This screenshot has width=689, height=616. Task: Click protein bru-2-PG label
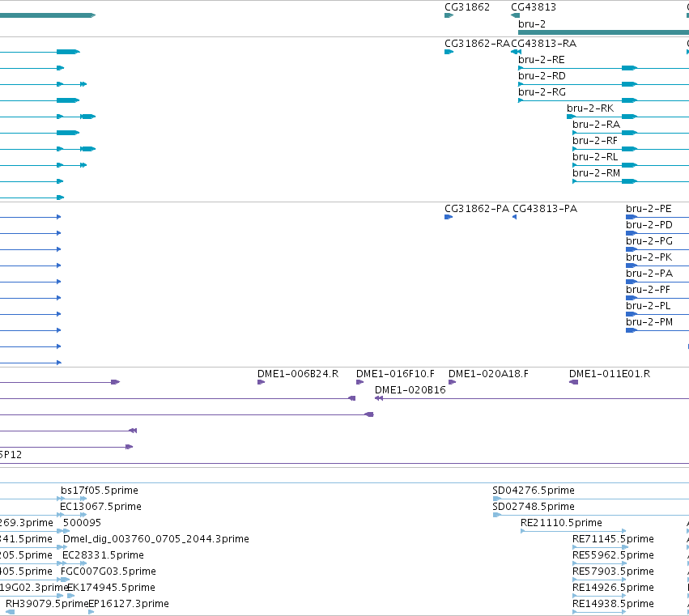click(649, 241)
